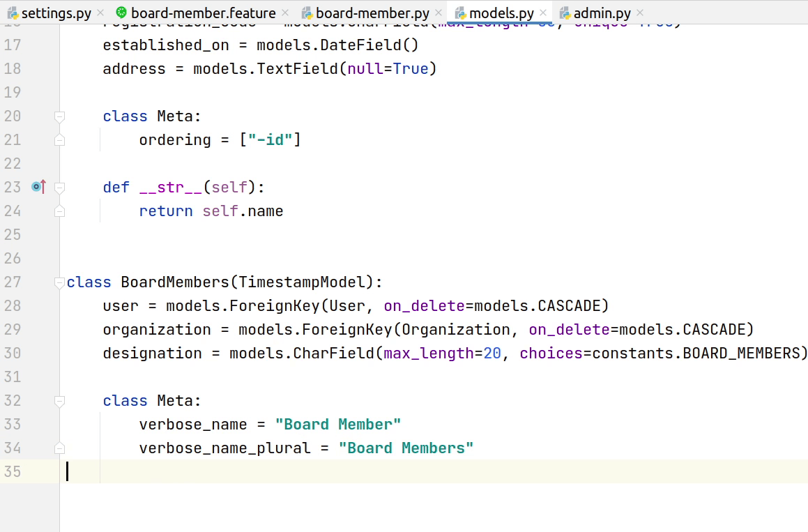Click the Python file icon on admin.py tab
The image size is (808, 532).
565,13
